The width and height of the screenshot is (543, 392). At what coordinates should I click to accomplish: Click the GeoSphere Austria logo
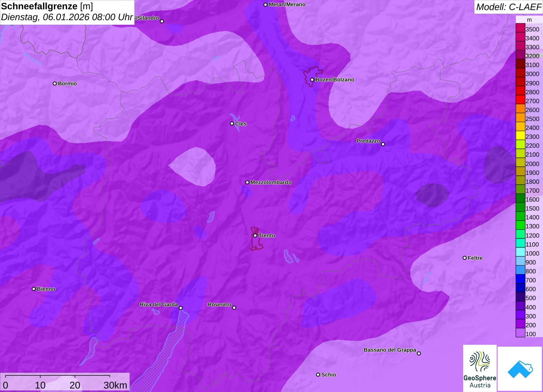point(480,368)
